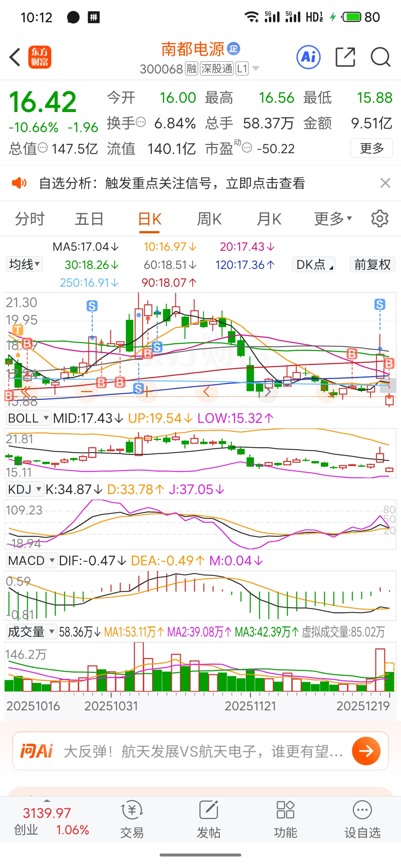This screenshot has width=401, height=868.
Task: Select the 日K tab
Action: [149, 219]
